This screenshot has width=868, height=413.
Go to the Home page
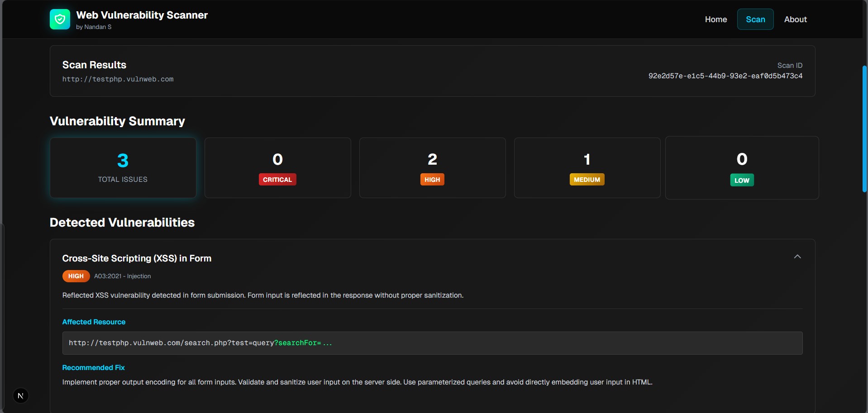[x=716, y=19]
